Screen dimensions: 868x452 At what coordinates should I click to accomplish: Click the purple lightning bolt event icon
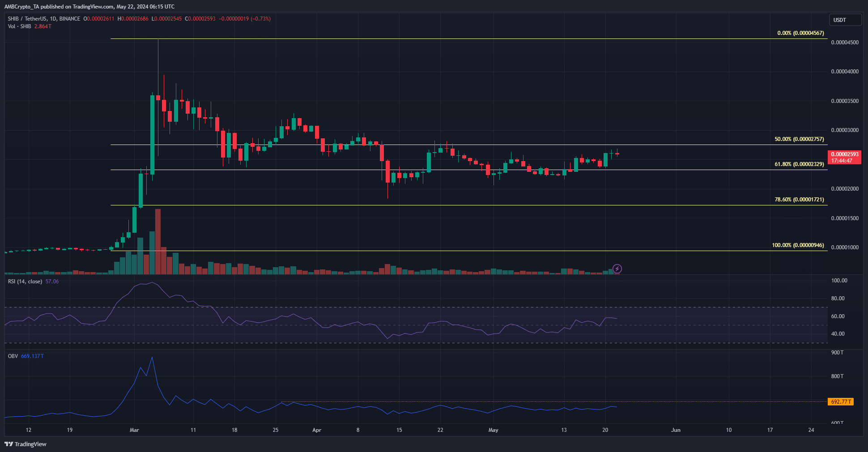click(x=617, y=269)
